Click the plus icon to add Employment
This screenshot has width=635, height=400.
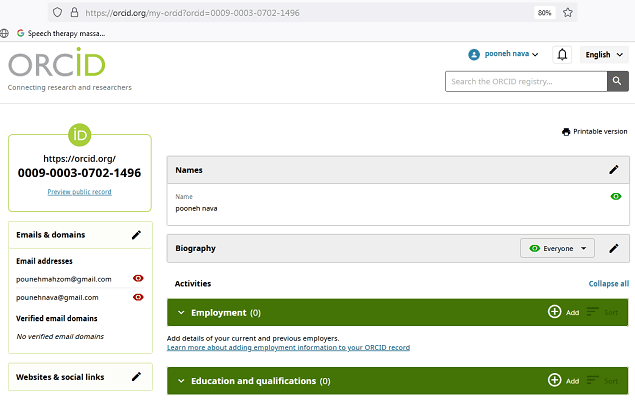pyautogui.click(x=554, y=312)
